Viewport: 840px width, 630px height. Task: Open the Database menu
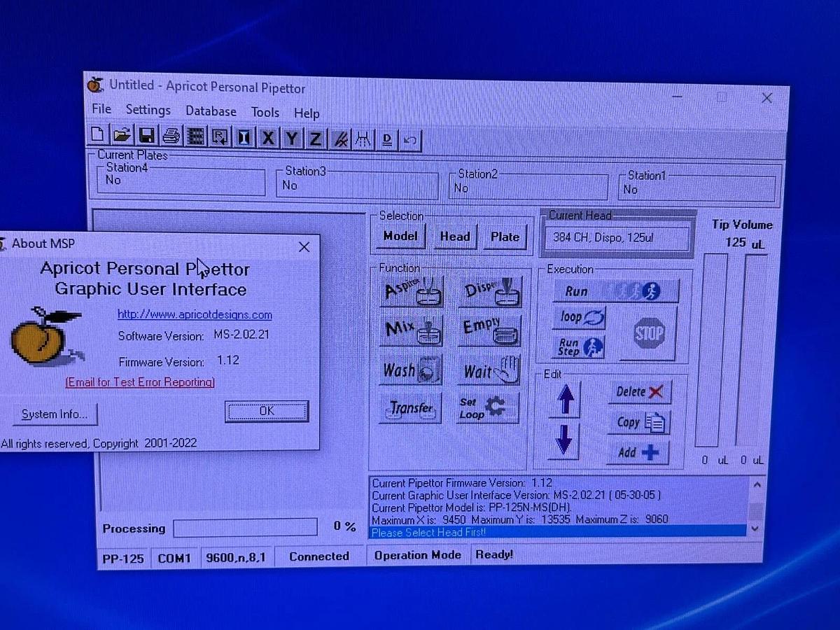click(211, 111)
